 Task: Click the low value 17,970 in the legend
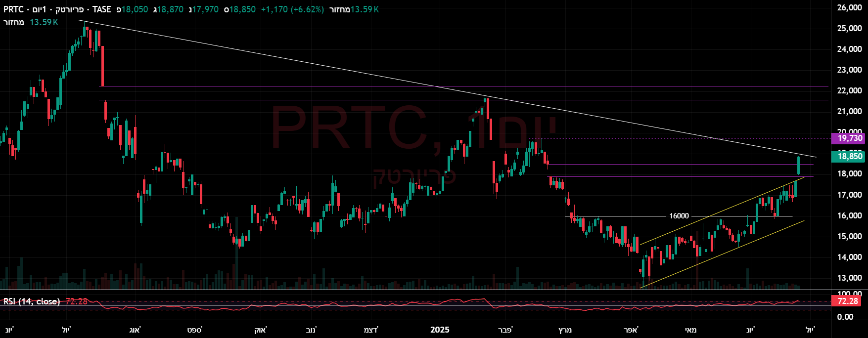point(205,9)
